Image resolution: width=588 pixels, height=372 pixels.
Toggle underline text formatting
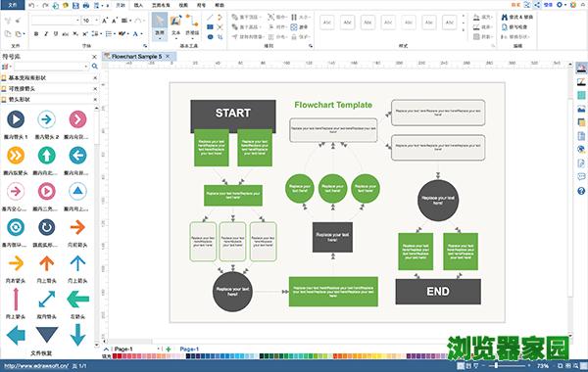56,33
